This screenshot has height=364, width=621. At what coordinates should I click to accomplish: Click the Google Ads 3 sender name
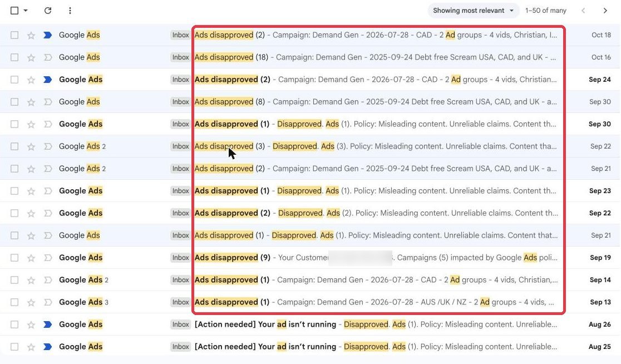coord(83,302)
